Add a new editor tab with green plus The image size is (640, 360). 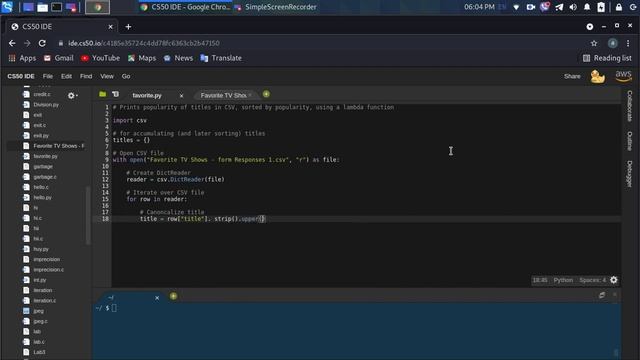[x=266, y=94]
